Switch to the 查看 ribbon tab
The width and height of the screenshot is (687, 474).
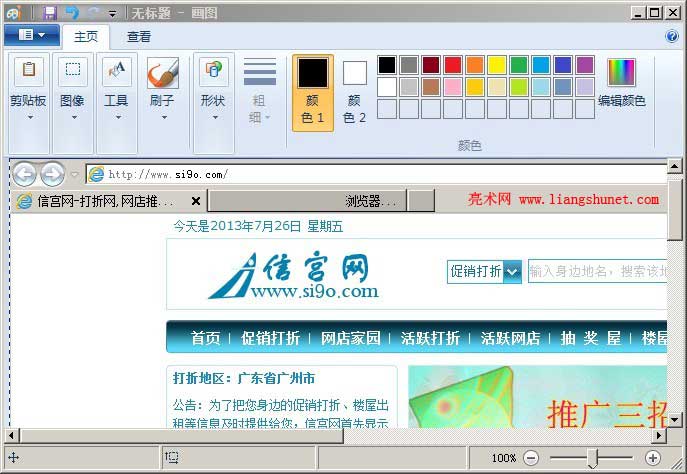pos(138,37)
